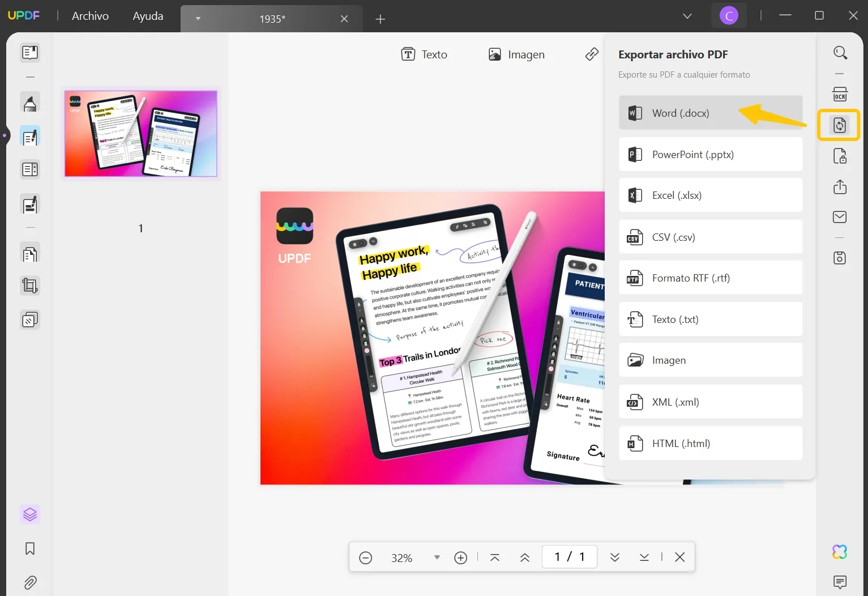Select the crop pages tool
868x596 pixels.
(x=30, y=285)
